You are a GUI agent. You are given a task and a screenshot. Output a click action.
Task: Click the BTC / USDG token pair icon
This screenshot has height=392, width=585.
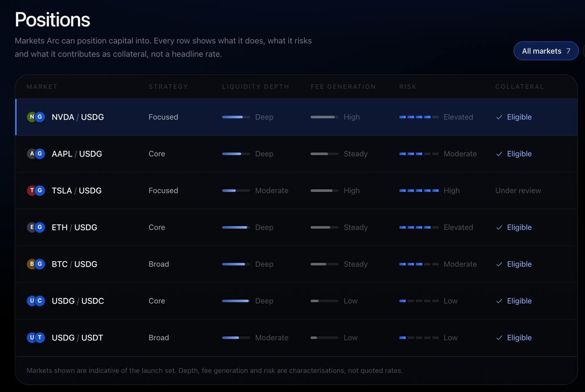point(36,264)
